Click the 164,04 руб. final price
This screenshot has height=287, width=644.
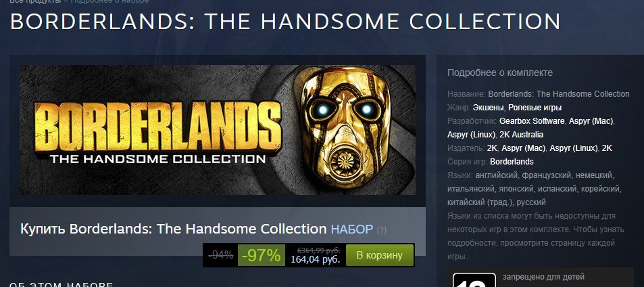coord(316,259)
